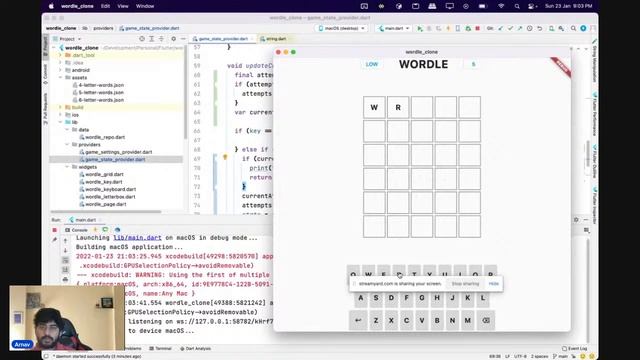Screen dimensions: 640x360
Task: Open the Edit menu
Action: (105, 6)
